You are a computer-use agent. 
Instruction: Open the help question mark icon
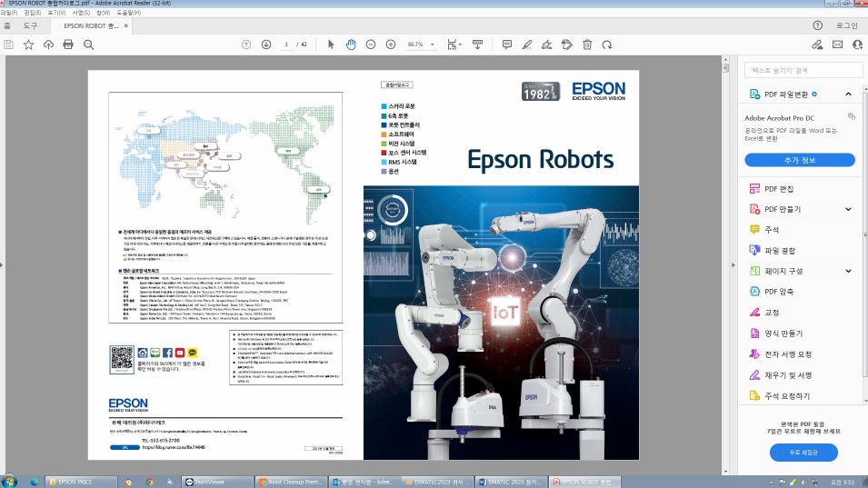coord(818,25)
